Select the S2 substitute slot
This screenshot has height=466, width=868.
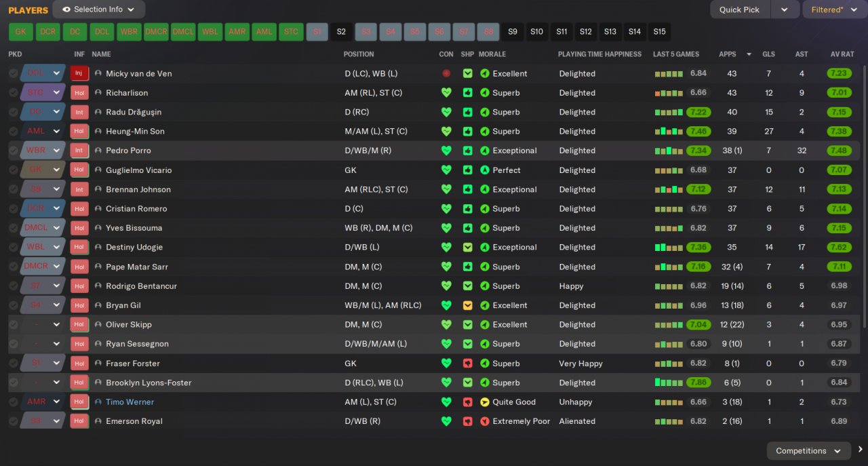(x=341, y=32)
